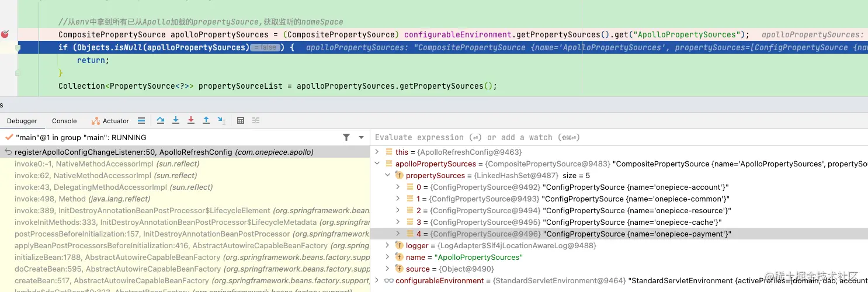
Task: Click the Run to Cursor icon
Action: tap(222, 121)
